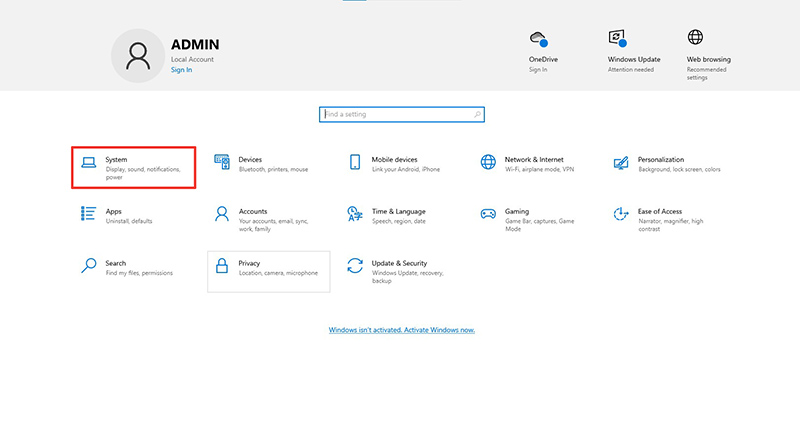Screen dimensions: 800x429
Task: Open the Time & Language title
Action: click(x=398, y=211)
